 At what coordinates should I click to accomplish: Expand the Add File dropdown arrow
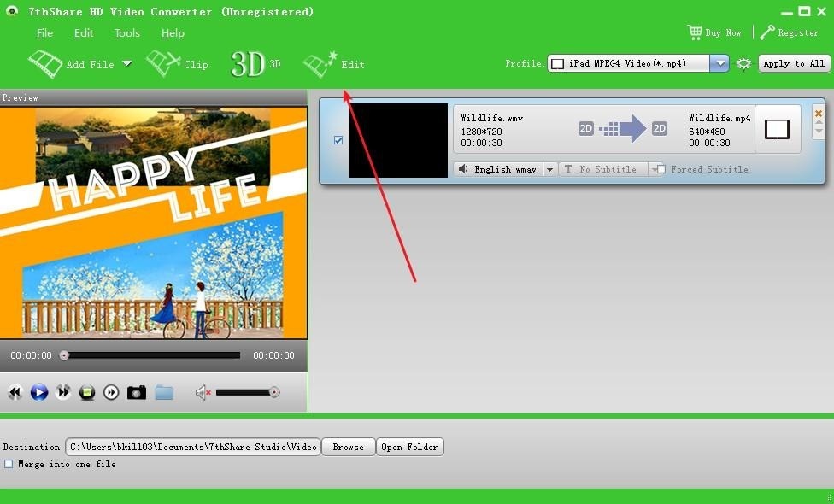[127, 63]
